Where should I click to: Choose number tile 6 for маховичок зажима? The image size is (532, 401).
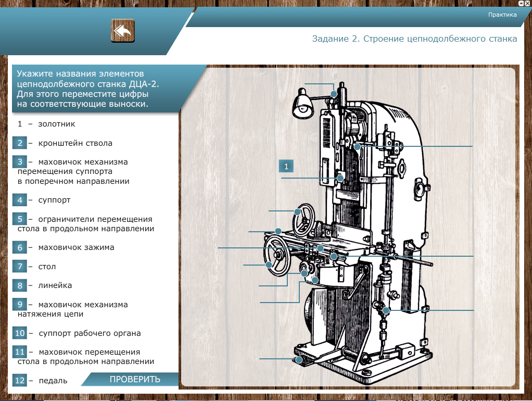point(20,247)
